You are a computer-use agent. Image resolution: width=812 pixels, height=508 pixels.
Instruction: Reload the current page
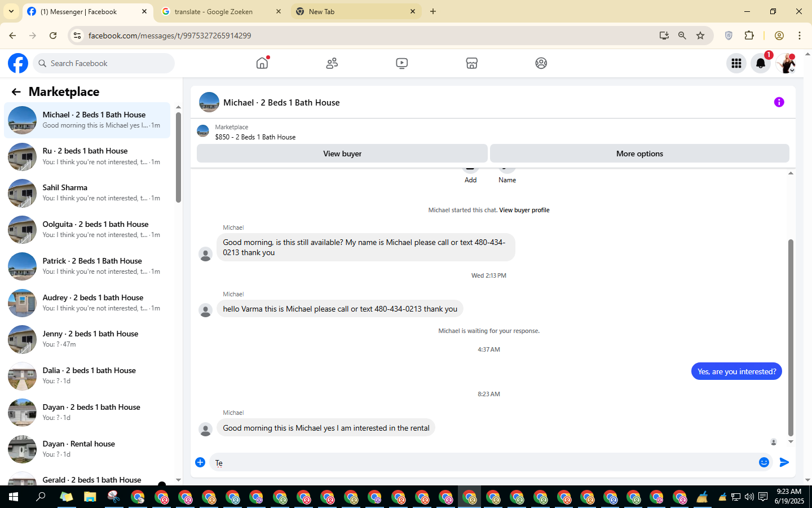53,36
